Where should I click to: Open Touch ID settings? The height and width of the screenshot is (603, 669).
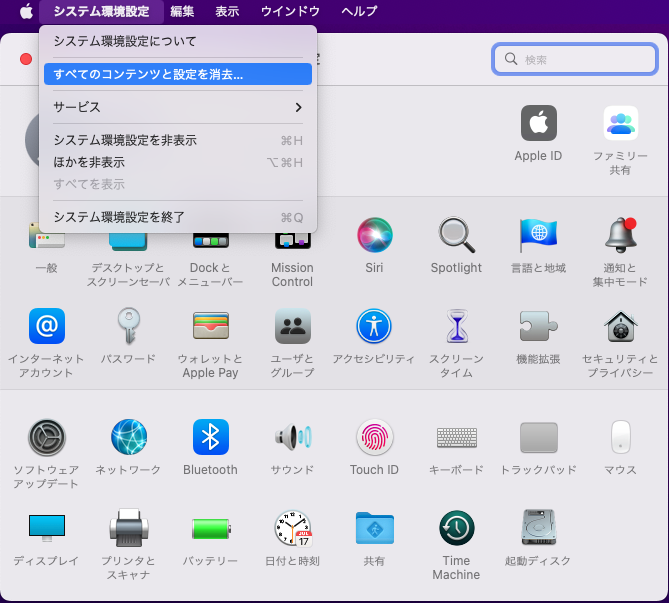374,437
